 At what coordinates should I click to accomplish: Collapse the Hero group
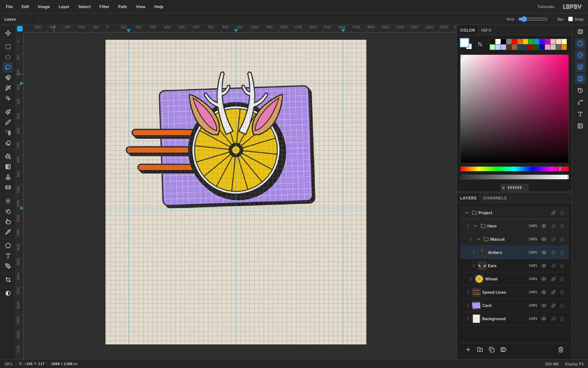pyautogui.click(x=476, y=226)
